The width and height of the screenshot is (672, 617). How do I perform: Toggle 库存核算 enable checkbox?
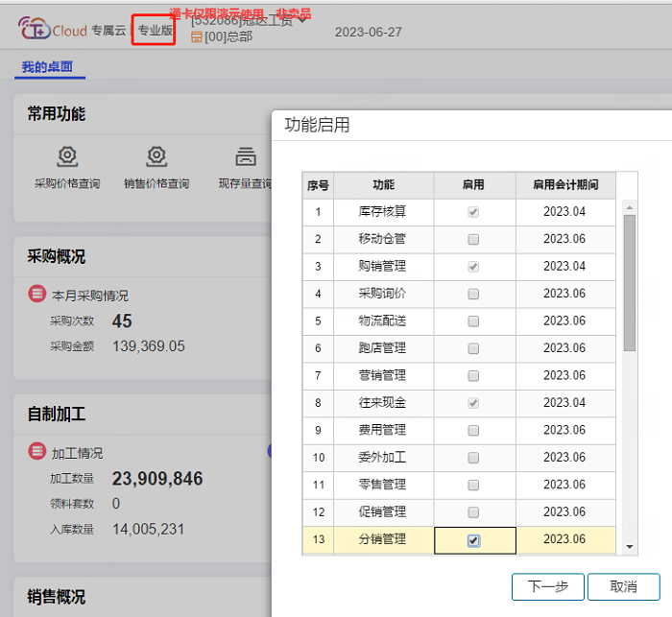(473, 212)
